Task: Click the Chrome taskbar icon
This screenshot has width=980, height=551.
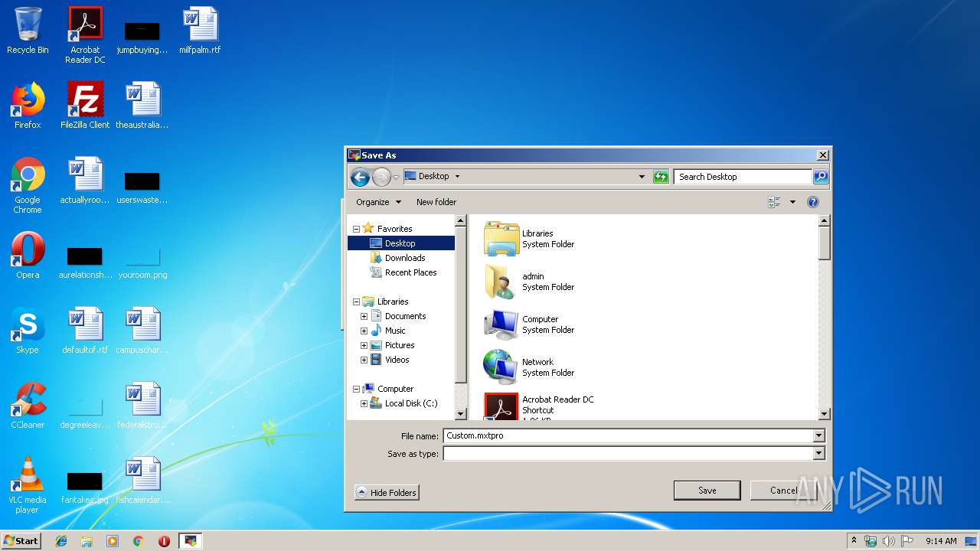Action: pyautogui.click(x=139, y=541)
